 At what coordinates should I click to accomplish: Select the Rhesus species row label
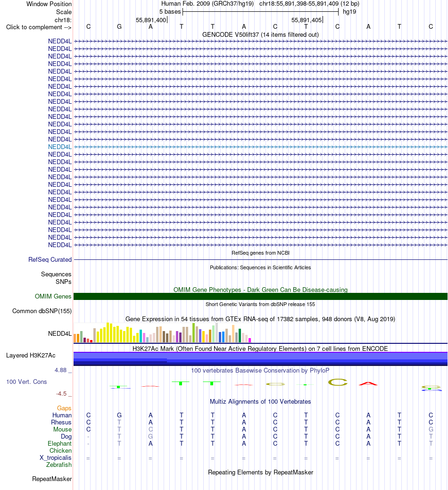tap(61, 423)
